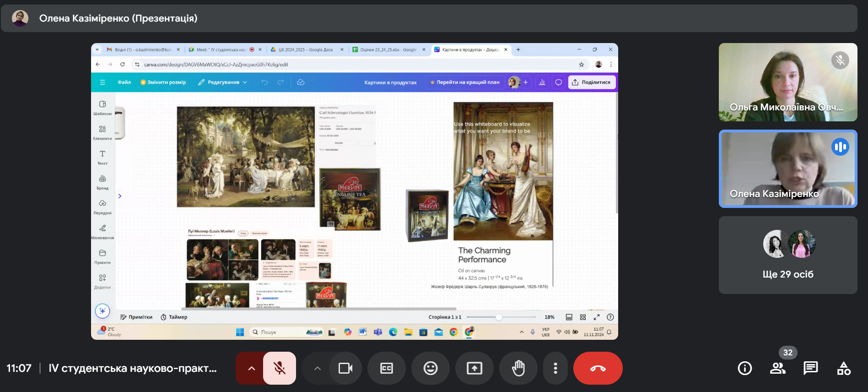
Task: Open the three-dot more options menu
Action: click(555, 368)
